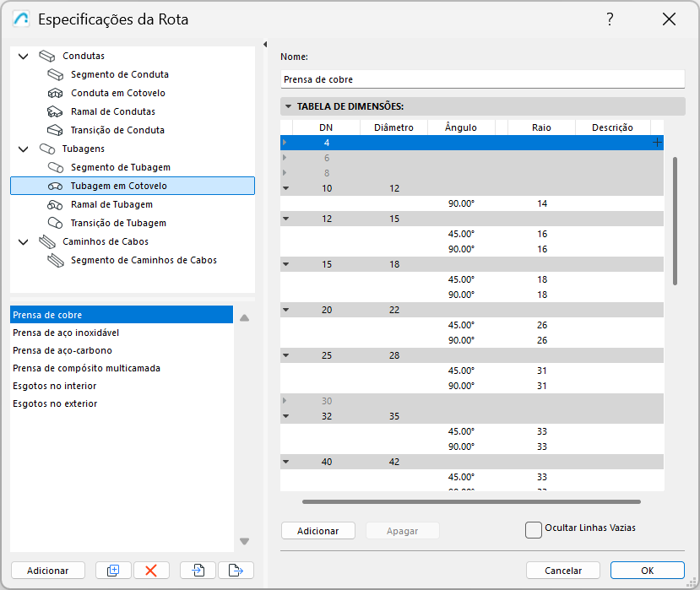Image resolution: width=700 pixels, height=590 pixels.
Task: Click the export specification icon button
Action: click(236, 571)
